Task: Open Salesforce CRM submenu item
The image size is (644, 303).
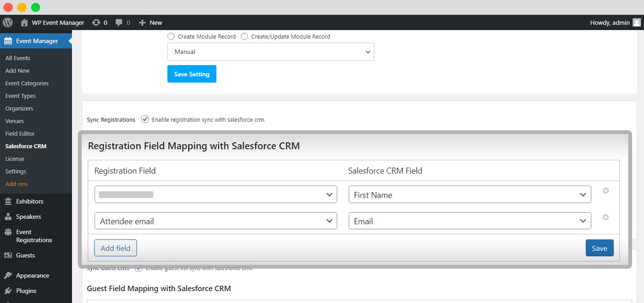Action: click(x=26, y=146)
